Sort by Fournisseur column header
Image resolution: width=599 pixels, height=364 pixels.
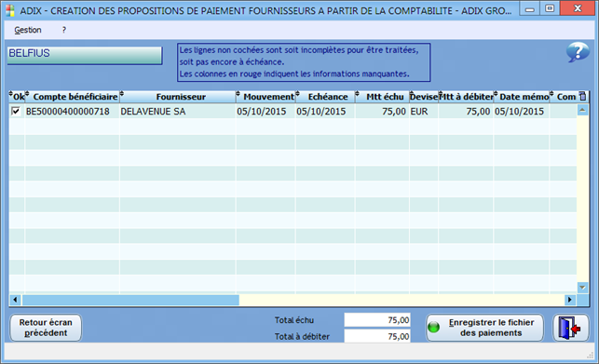178,97
